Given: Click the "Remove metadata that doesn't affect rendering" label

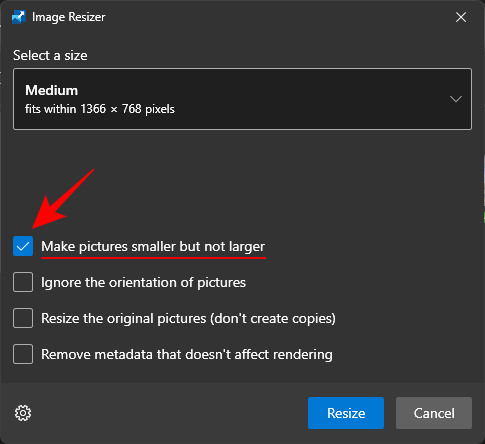Looking at the screenshot, I should (187, 354).
